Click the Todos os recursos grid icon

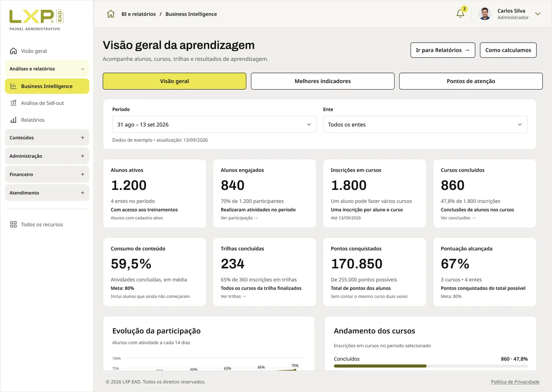(x=13, y=224)
